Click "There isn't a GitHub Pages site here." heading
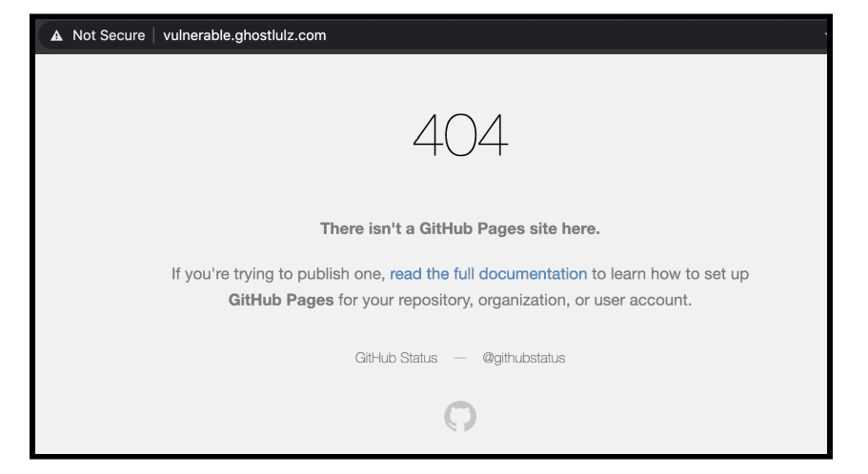This screenshot has height=474, width=868. click(460, 228)
